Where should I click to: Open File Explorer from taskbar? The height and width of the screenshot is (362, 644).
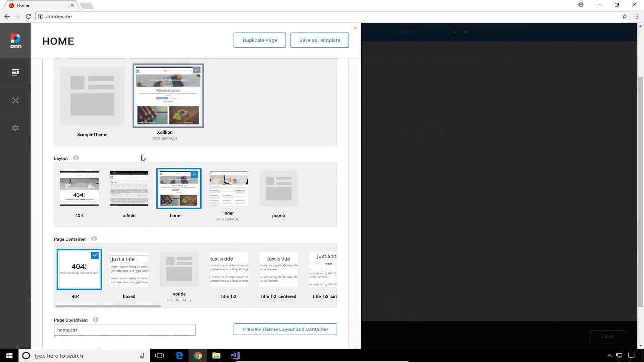pos(216,355)
